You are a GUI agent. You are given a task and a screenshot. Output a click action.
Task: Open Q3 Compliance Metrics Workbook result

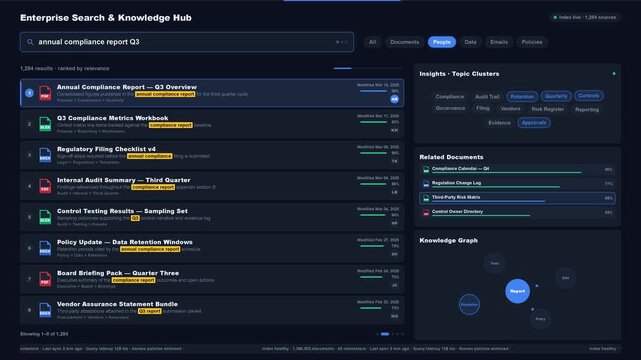(212, 124)
